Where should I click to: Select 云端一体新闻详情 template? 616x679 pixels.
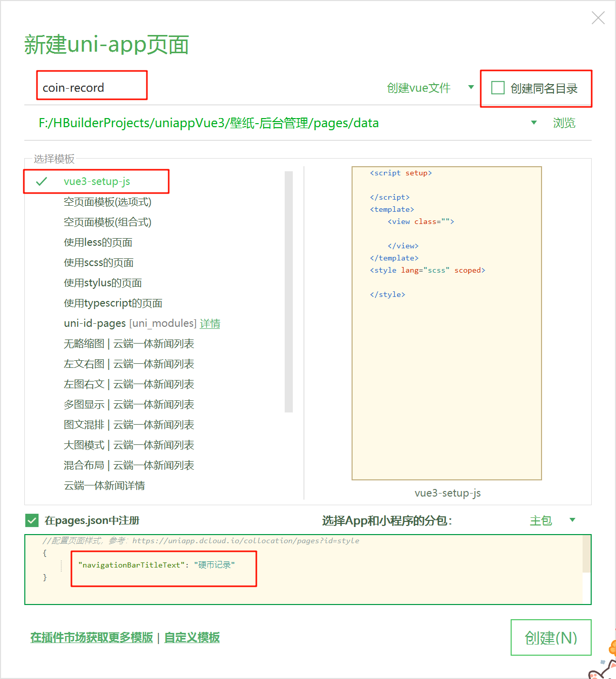(x=104, y=485)
